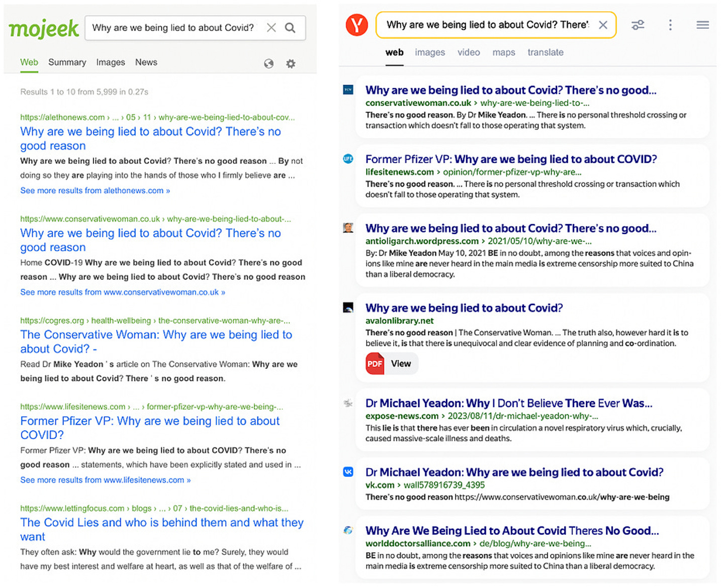Select the Yandex web tab
Screen dimensions: 721x588
[395, 52]
